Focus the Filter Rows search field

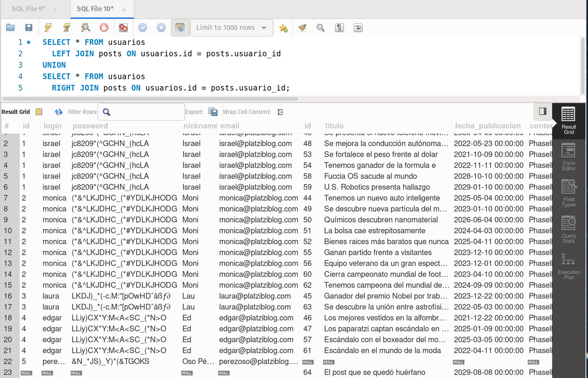click(x=141, y=112)
